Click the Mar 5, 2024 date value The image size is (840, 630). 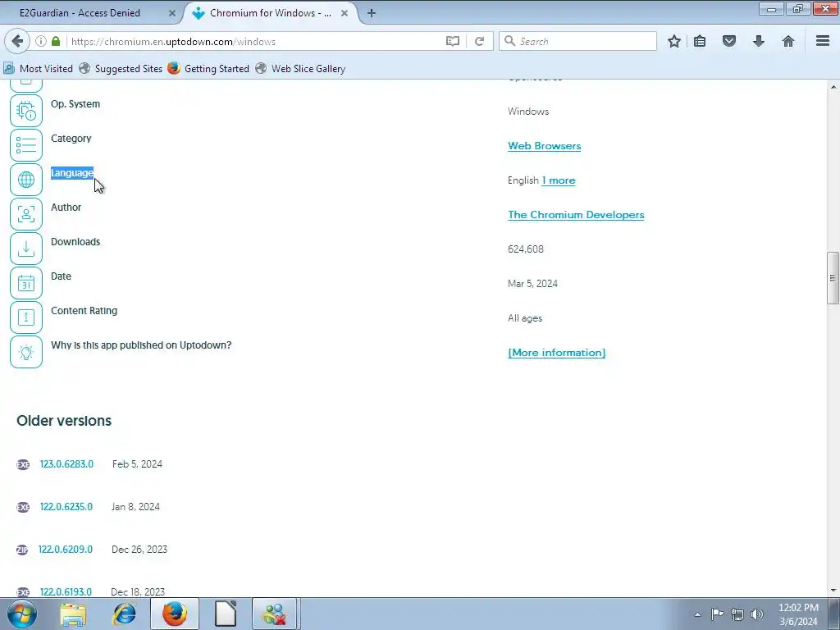532,283
